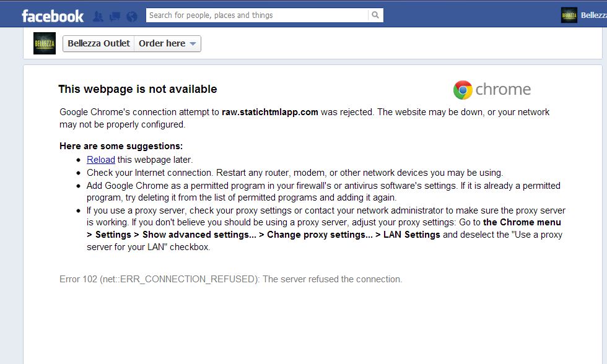Click the search magnifier button
Image resolution: width=607 pixels, height=364 pixels.
pyautogui.click(x=375, y=15)
